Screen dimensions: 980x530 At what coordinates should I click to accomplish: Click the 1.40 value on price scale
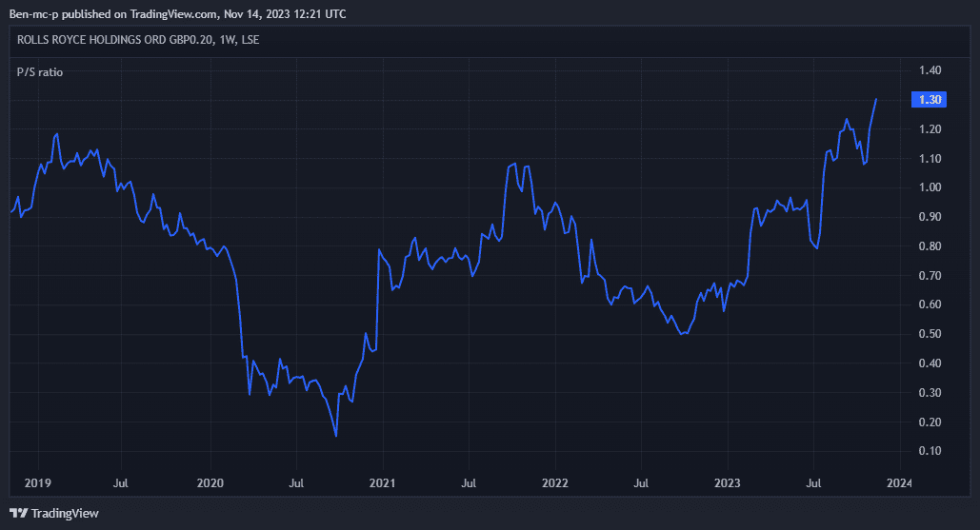pos(930,70)
